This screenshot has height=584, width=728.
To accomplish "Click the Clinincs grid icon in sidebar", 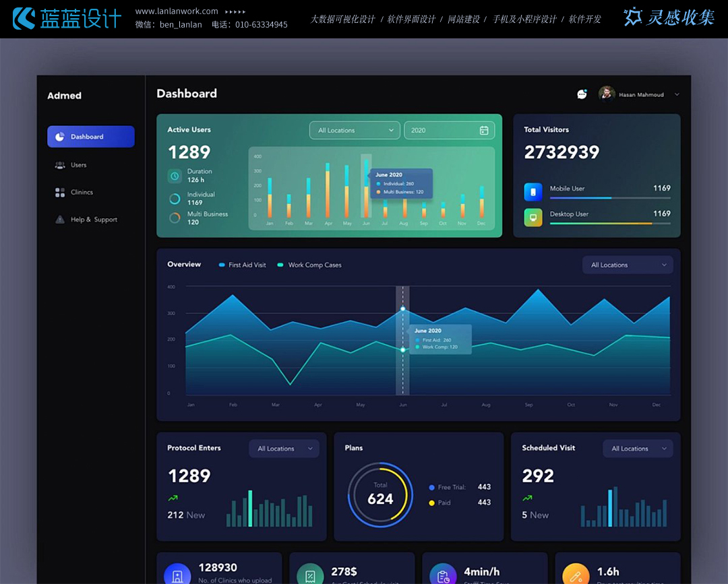I will tap(60, 193).
